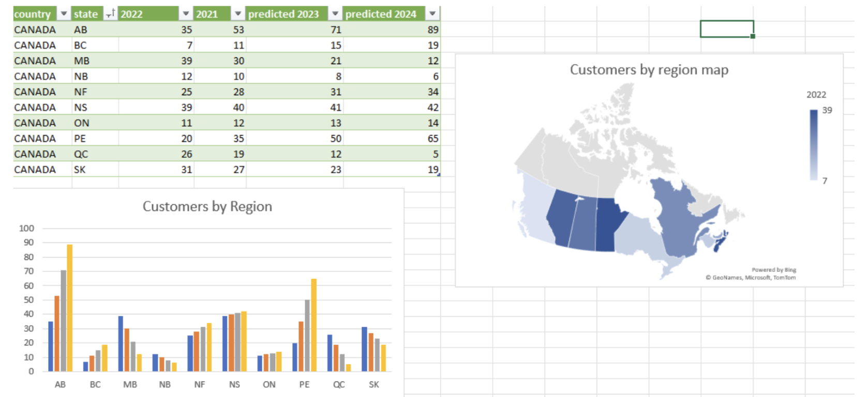868x397 pixels.
Task: Click the fill handle of the selected cell
Action: coord(753,36)
